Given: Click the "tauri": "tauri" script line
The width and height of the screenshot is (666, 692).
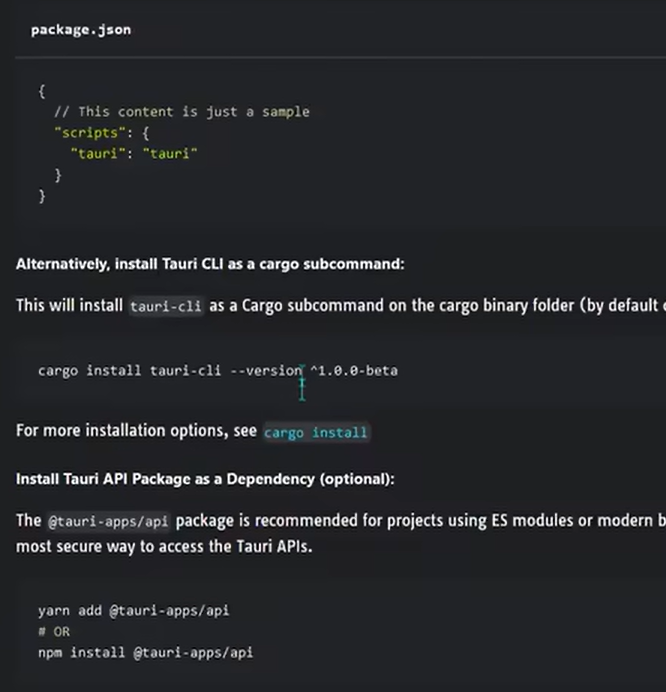Looking at the screenshot, I should (134, 153).
